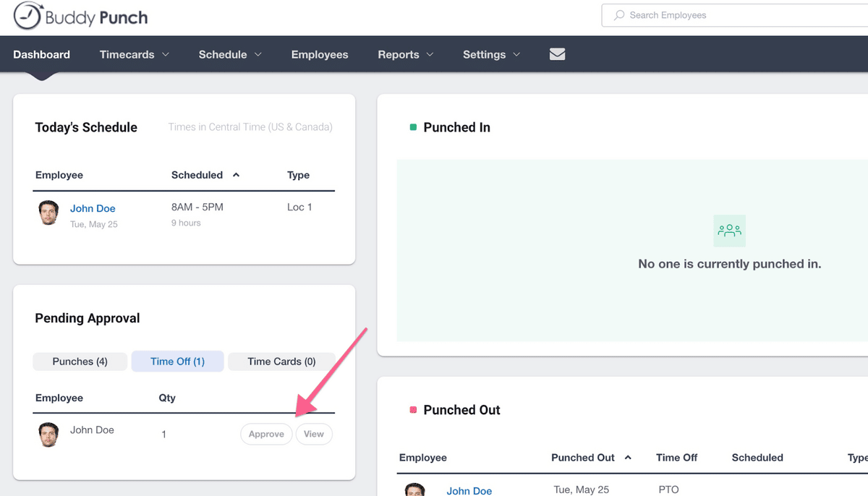Viewport: 868px width, 496px height.
Task: Toggle the Scheduled column sort arrow
Action: 236,175
